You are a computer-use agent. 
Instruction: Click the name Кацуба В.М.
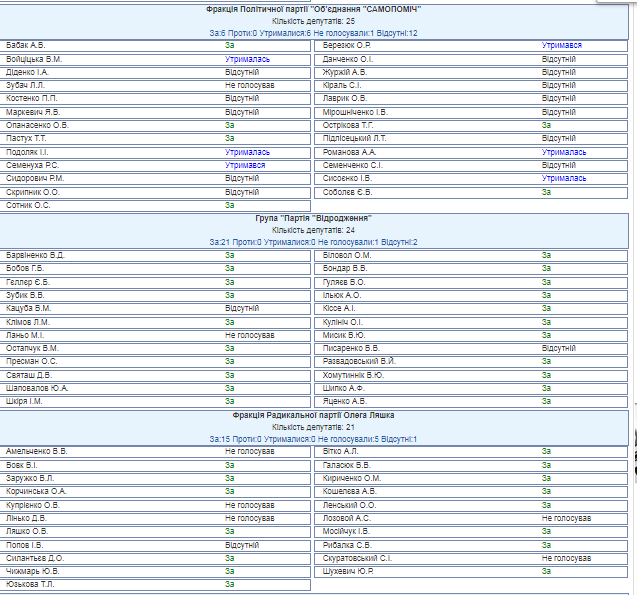point(28,308)
